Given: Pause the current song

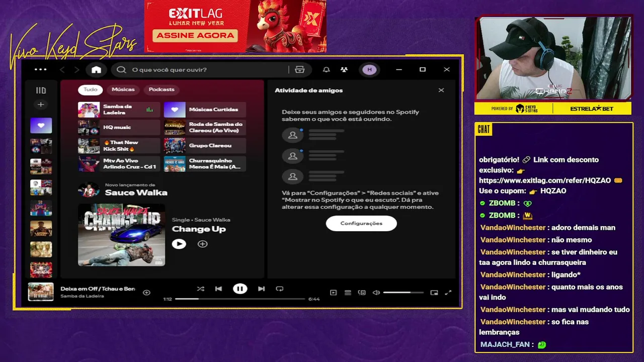Looking at the screenshot, I should click(240, 289).
